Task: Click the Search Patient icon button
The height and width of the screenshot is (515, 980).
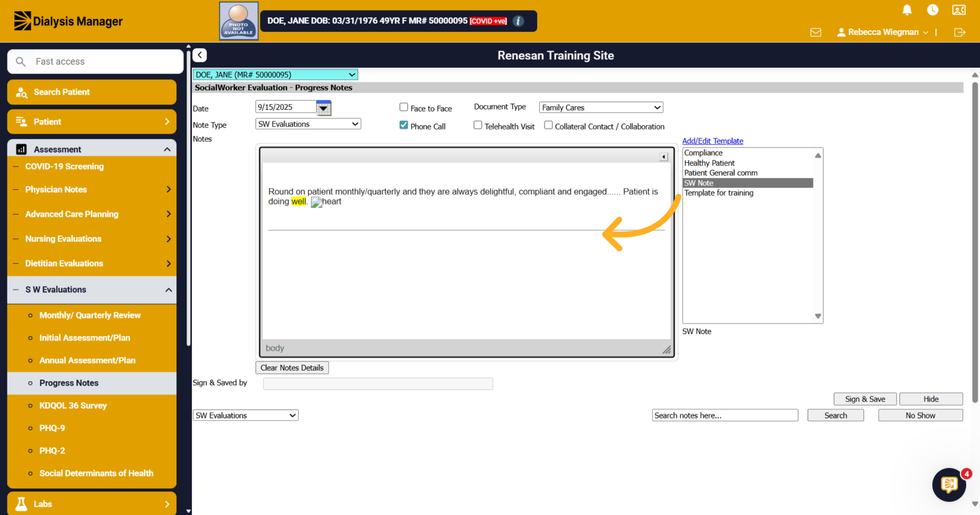Action: tap(92, 92)
